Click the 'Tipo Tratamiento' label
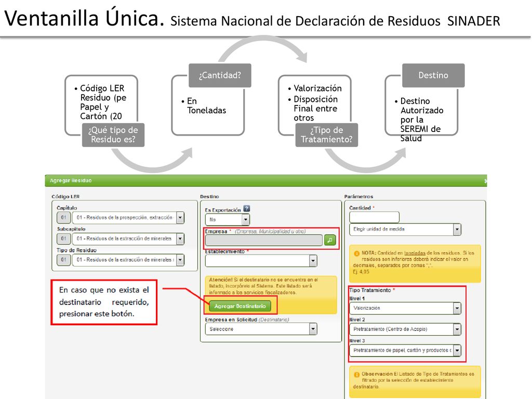 (x=370, y=290)
